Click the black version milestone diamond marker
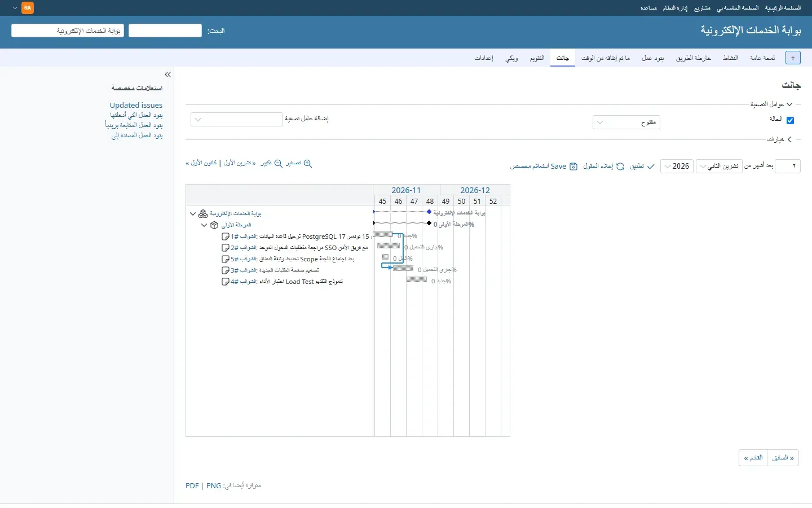 (429, 223)
